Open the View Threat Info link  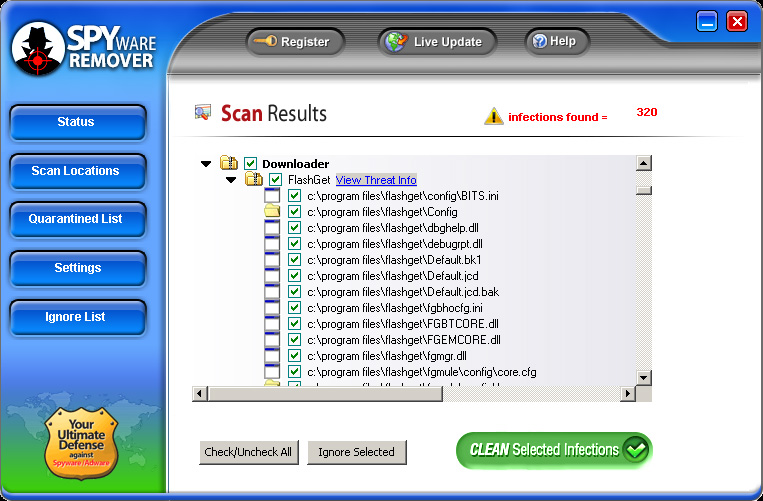(376, 180)
